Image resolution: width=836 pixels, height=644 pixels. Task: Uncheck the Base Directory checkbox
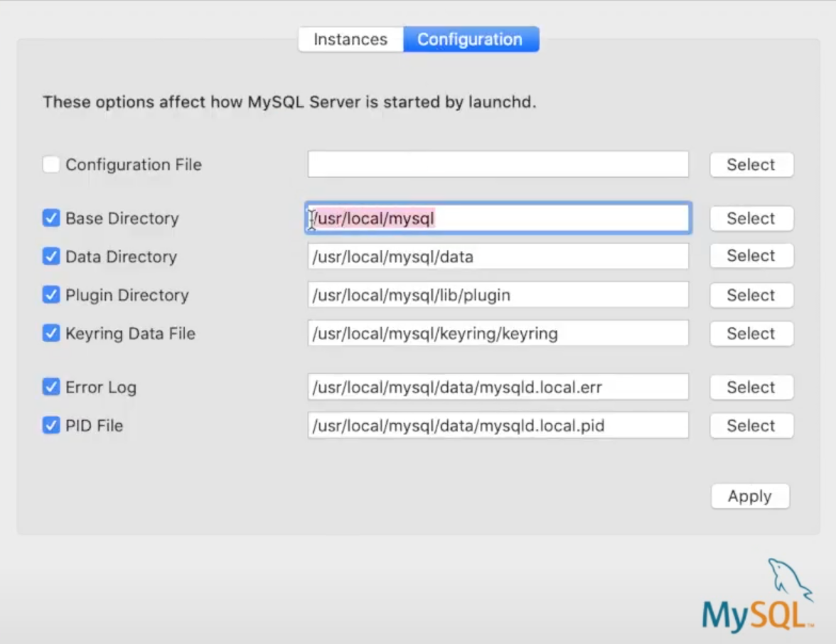pos(51,218)
